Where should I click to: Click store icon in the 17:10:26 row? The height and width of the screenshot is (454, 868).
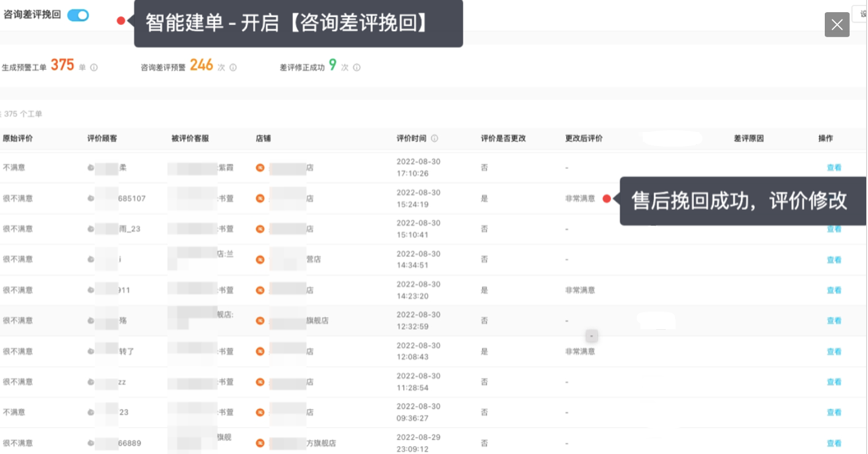(x=260, y=168)
